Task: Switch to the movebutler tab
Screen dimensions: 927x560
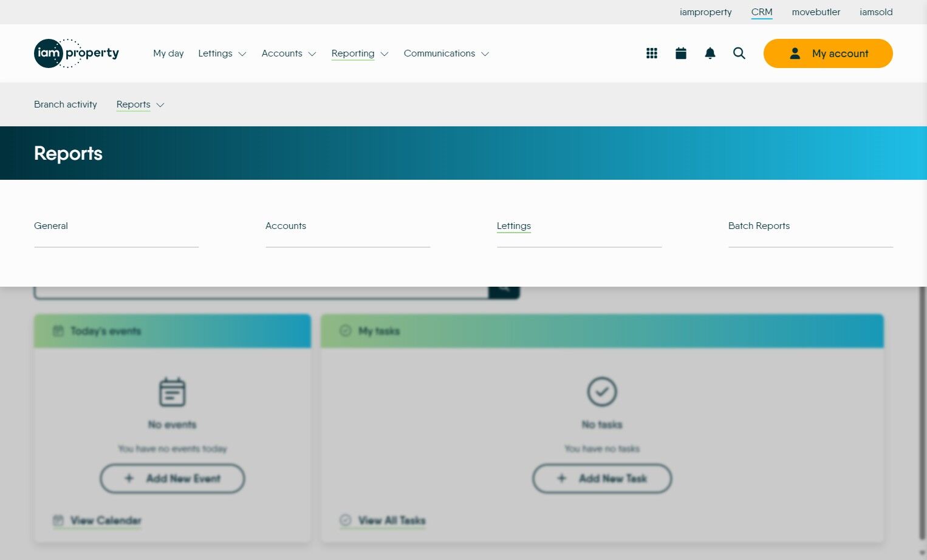Action: tap(816, 12)
